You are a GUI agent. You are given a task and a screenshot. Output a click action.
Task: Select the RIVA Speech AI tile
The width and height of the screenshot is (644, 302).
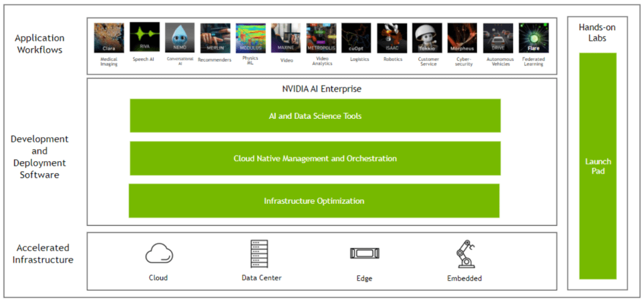coord(144,38)
